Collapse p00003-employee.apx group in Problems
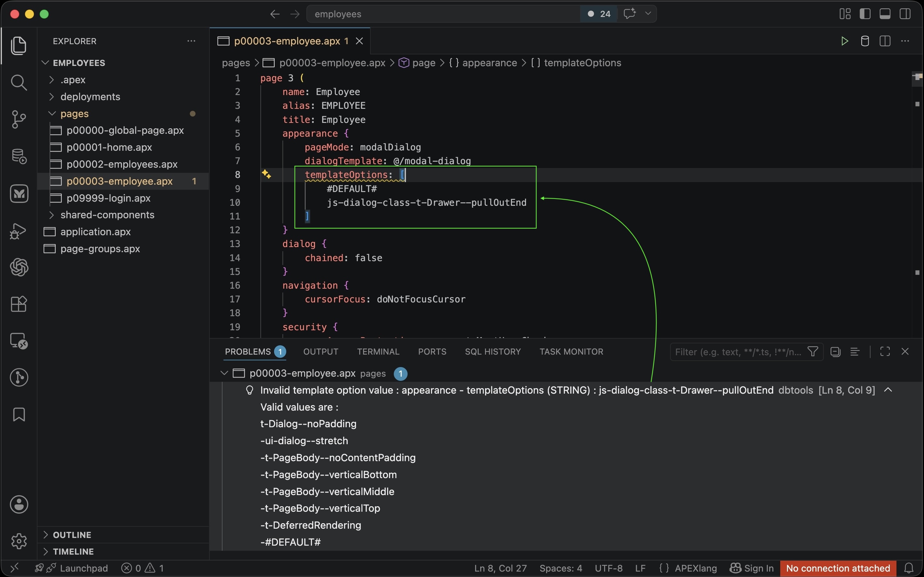Viewport: 924px width, 577px height. (x=224, y=373)
